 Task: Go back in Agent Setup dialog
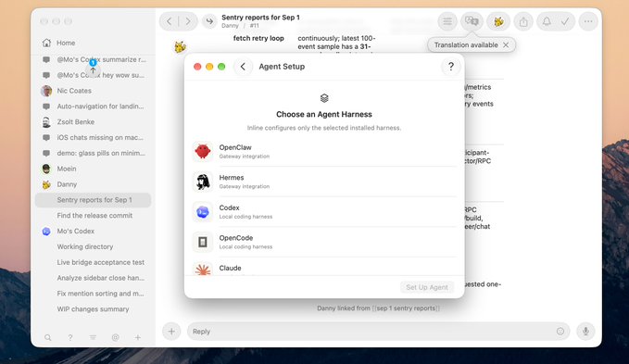[x=243, y=67]
